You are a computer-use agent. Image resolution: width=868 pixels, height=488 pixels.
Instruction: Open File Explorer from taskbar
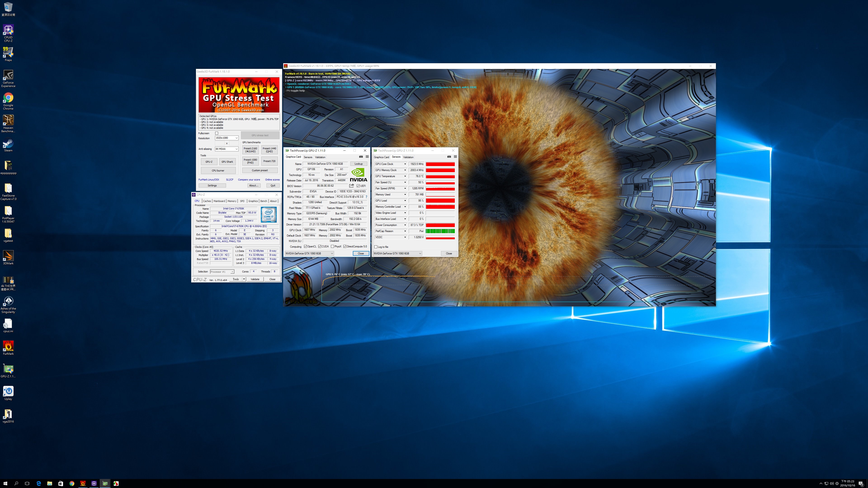click(50, 483)
